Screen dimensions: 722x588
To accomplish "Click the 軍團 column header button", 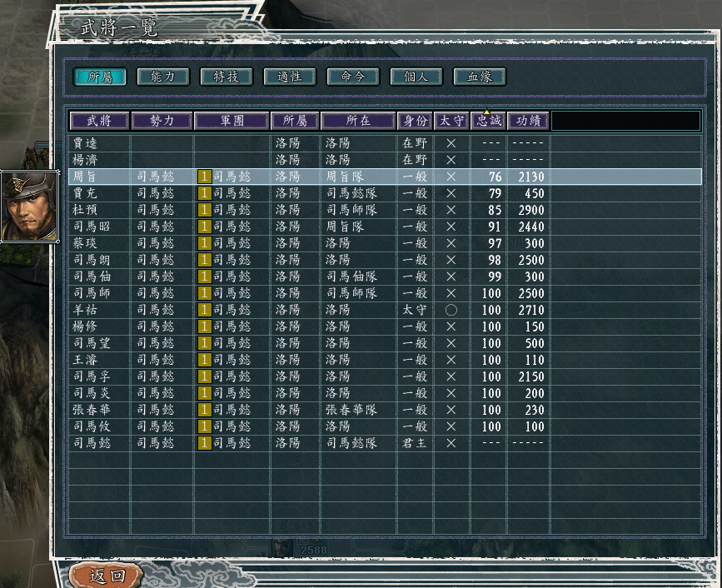I will click(x=232, y=121).
